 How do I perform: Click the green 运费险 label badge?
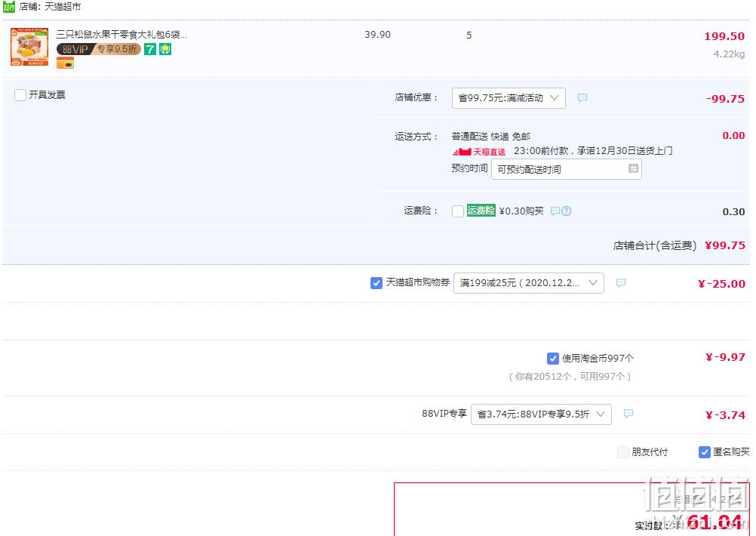click(481, 211)
